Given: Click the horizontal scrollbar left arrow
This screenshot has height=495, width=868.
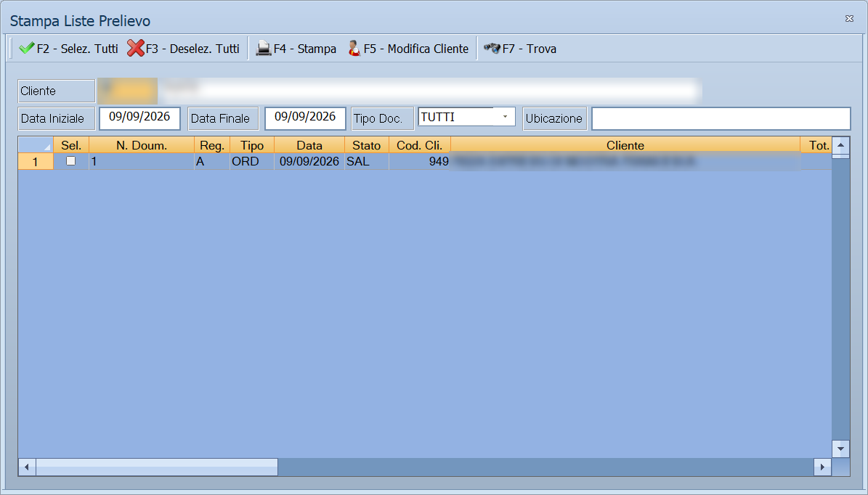Looking at the screenshot, I should point(27,467).
